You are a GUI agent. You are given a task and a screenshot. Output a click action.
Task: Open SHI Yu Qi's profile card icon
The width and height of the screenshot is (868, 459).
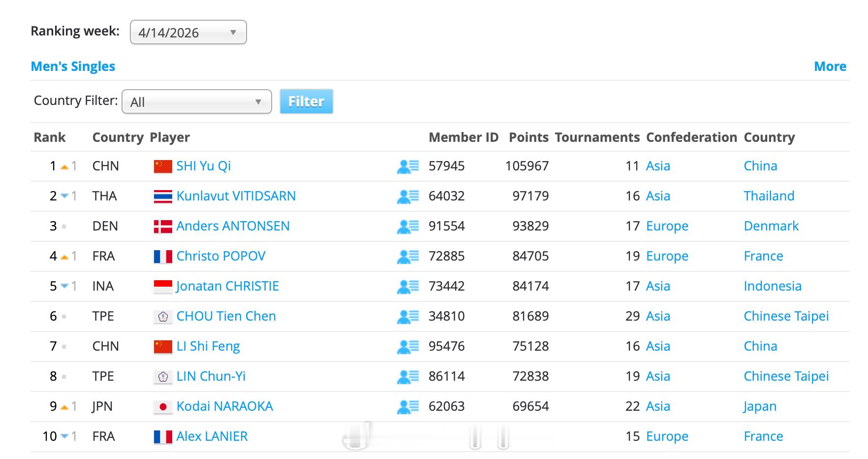click(408, 166)
